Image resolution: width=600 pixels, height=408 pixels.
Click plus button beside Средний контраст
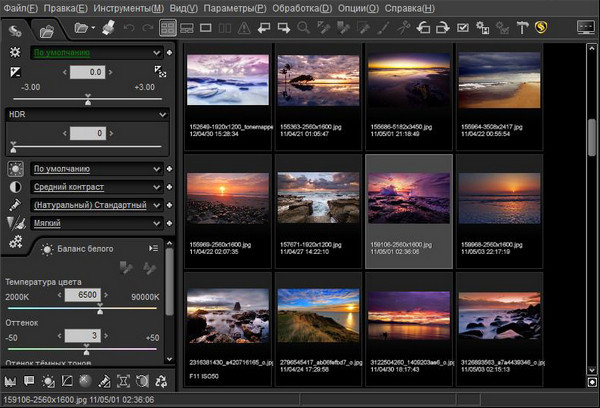point(169,187)
